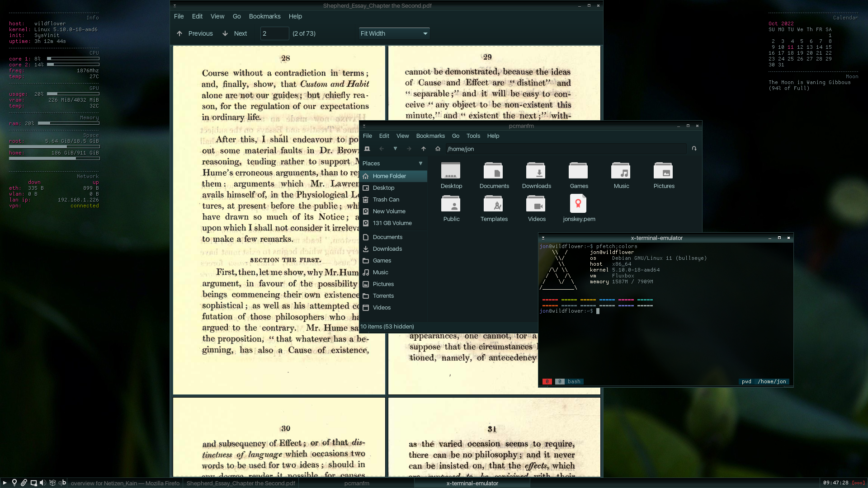The height and width of the screenshot is (488, 868).
Task: Open the Home Folder from pcmanfm toolbar
Action: [438, 149]
